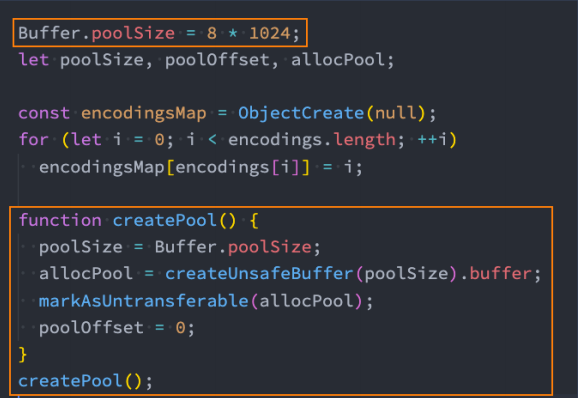Click null inside ObjectCreate parentheses
Image resolution: width=578 pixels, height=398 pixels.
pyautogui.click(x=396, y=113)
